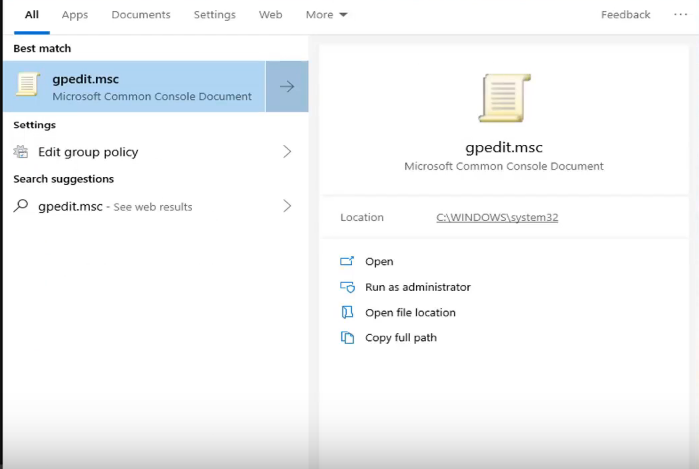Viewport: 699px width, 469px height.
Task: Click the magnifier icon beside gpedit.msc suggestion
Action: [21, 206]
